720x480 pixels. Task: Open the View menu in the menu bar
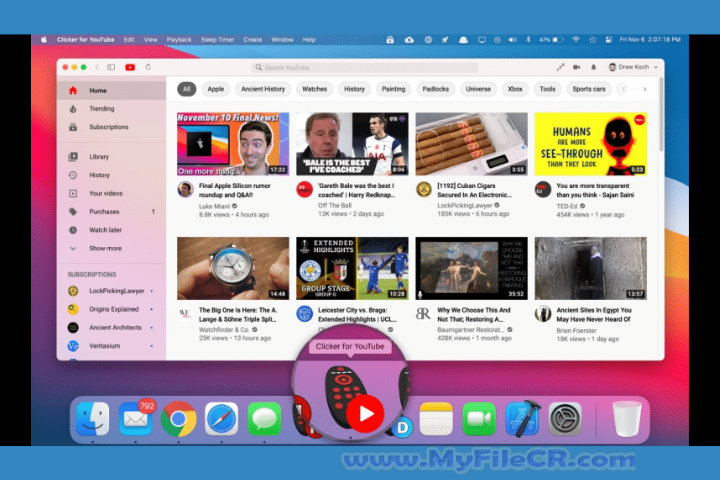click(150, 40)
